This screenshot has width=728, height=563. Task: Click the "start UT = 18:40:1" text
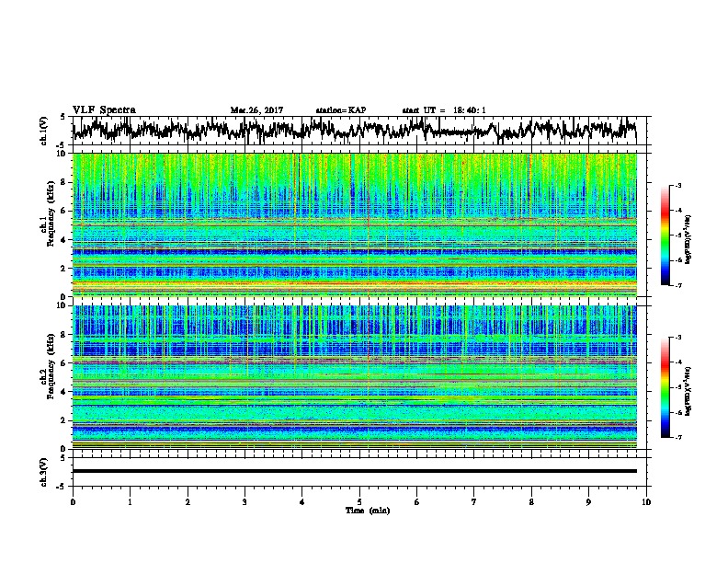[x=444, y=110]
